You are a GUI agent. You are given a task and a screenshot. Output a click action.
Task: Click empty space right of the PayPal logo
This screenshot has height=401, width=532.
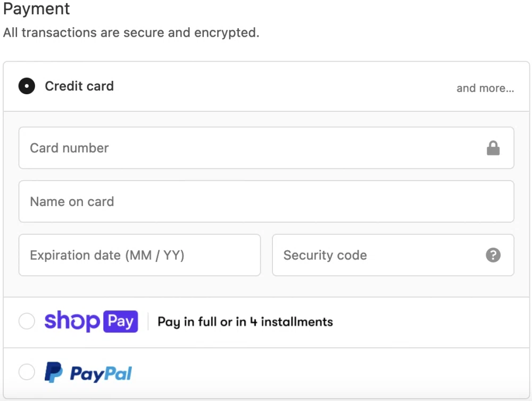tap(319, 372)
